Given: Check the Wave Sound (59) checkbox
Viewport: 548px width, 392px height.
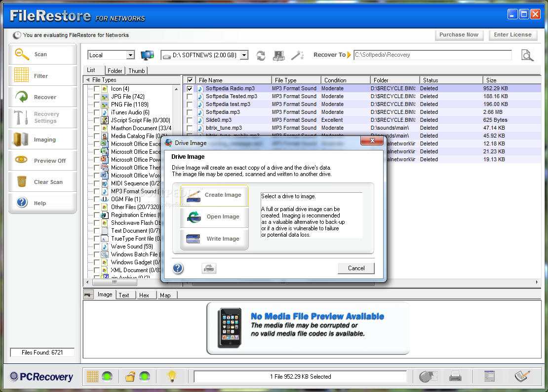Looking at the screenshot, I should click(x=97, y=247).
